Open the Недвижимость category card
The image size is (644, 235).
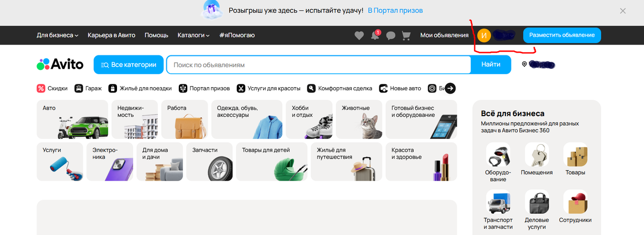[x=135, y=119]
